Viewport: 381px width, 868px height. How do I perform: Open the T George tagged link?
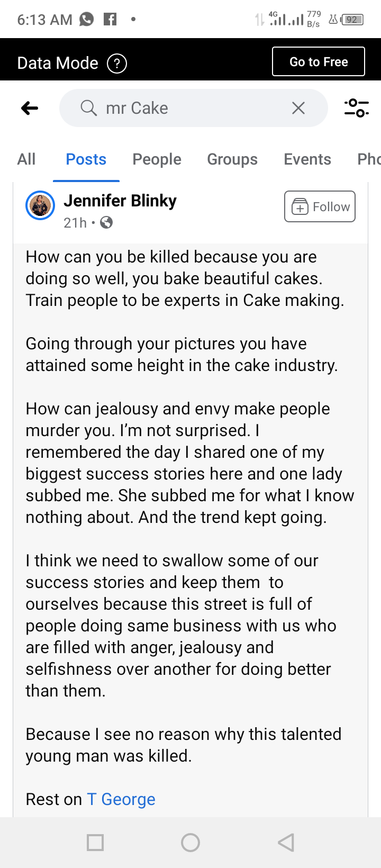[x=121, y=799]
